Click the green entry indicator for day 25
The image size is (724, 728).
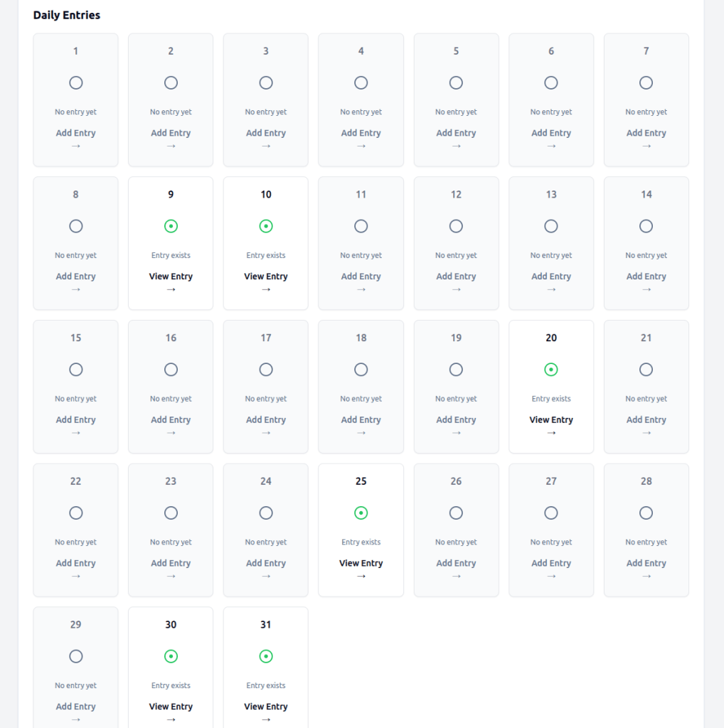coord(361,513)
